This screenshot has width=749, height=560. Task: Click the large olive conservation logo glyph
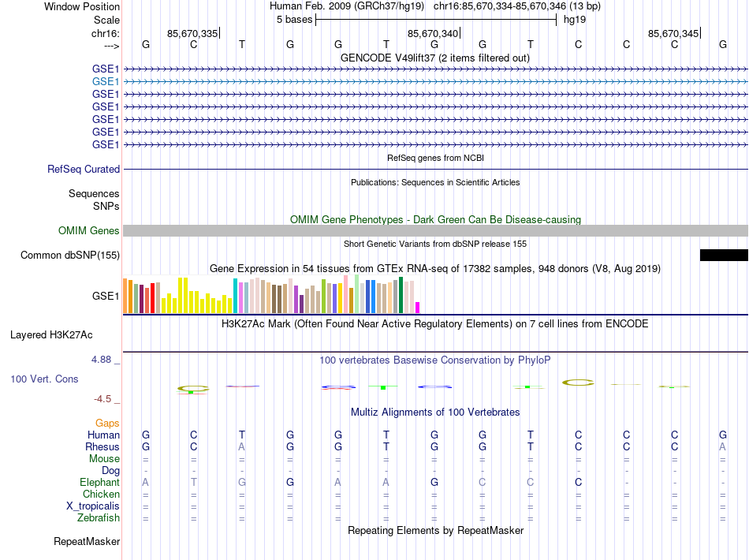pyautogui.click(x=578, y=383)
